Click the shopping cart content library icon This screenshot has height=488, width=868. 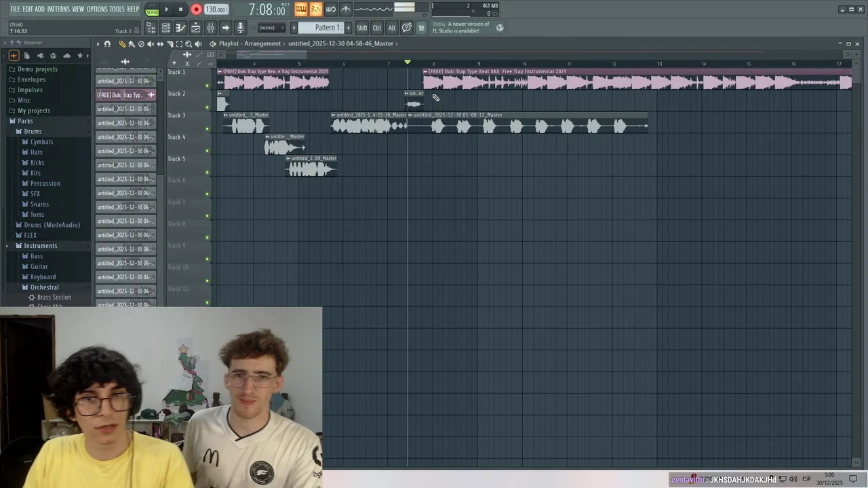click(421, 28)
